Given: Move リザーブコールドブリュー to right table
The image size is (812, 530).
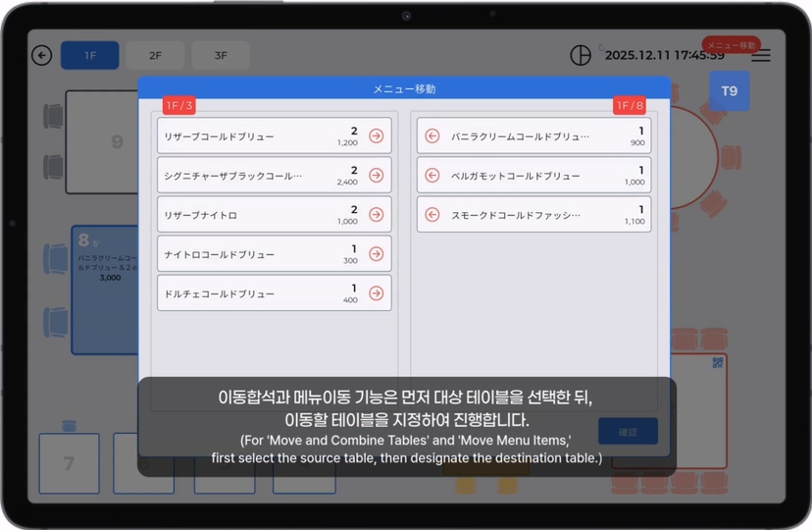Looking at the screenshot, I should 376,136.
